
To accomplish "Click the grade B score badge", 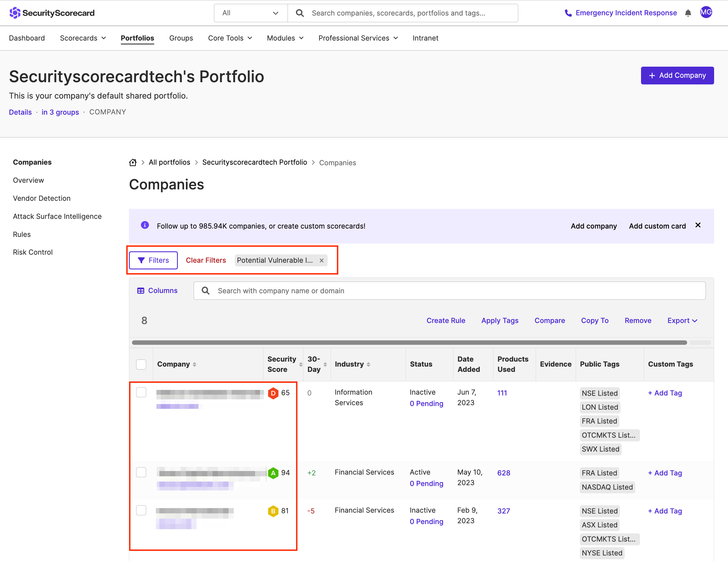I will pyautogui.click(x=273, y=511).
